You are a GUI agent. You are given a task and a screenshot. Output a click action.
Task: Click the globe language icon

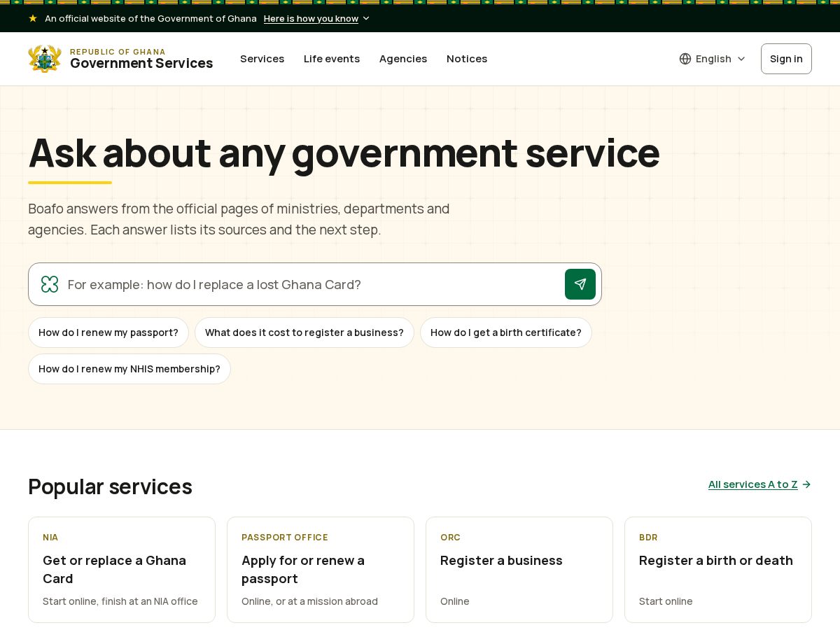[x=685, y=59]
